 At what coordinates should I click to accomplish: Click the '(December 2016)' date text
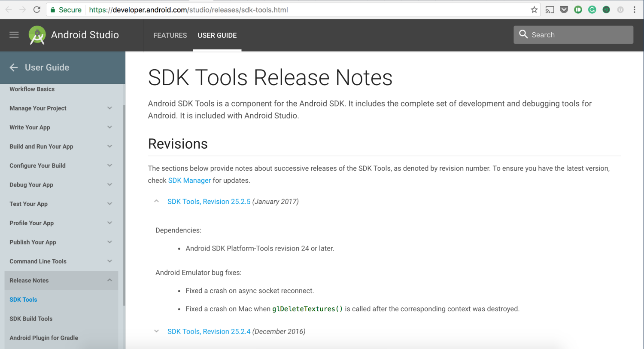tap(279, 332)
